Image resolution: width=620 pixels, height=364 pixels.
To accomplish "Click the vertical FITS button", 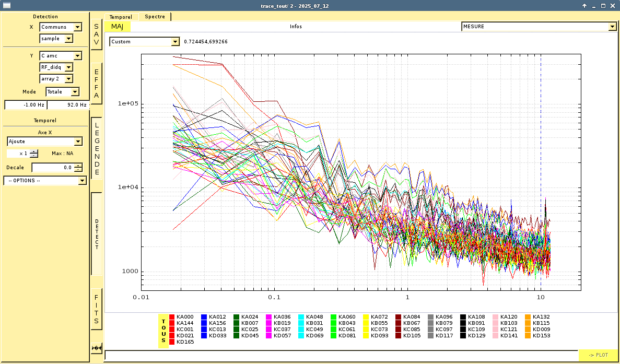I will 96,309.
